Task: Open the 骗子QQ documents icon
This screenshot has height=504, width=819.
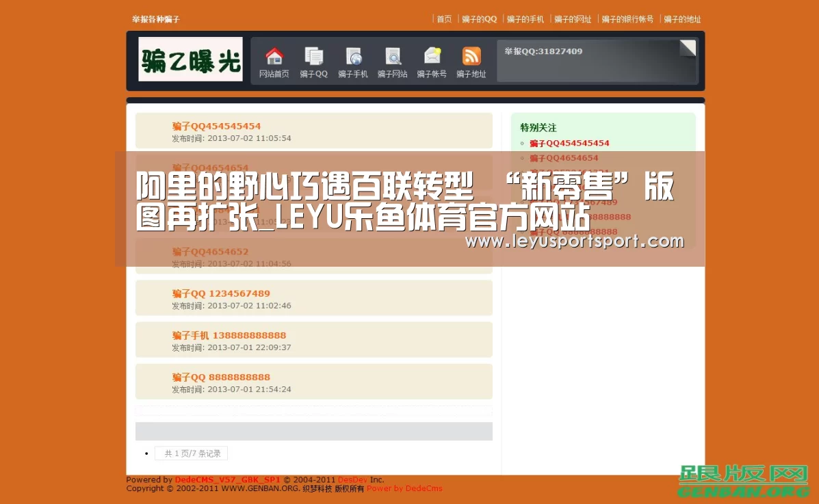Action: coord(313,56)
